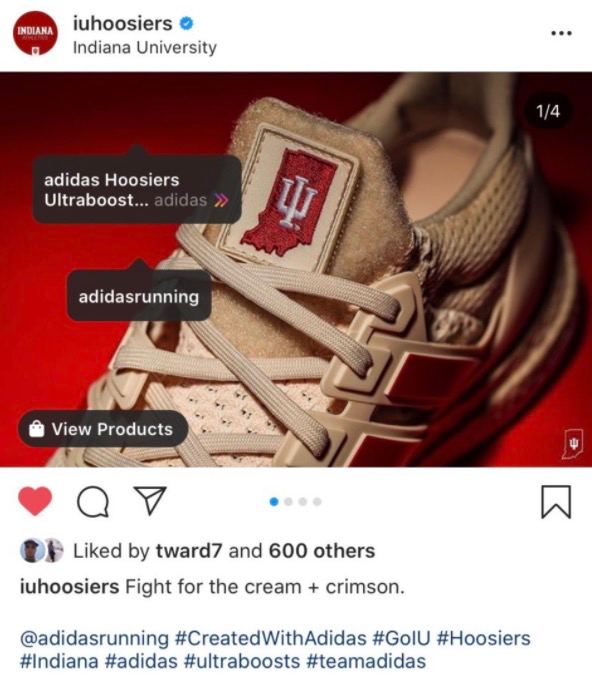The image size is (592, 674).
Task: Open the @adidasrunning mention in caption
Action: point(94,638)
